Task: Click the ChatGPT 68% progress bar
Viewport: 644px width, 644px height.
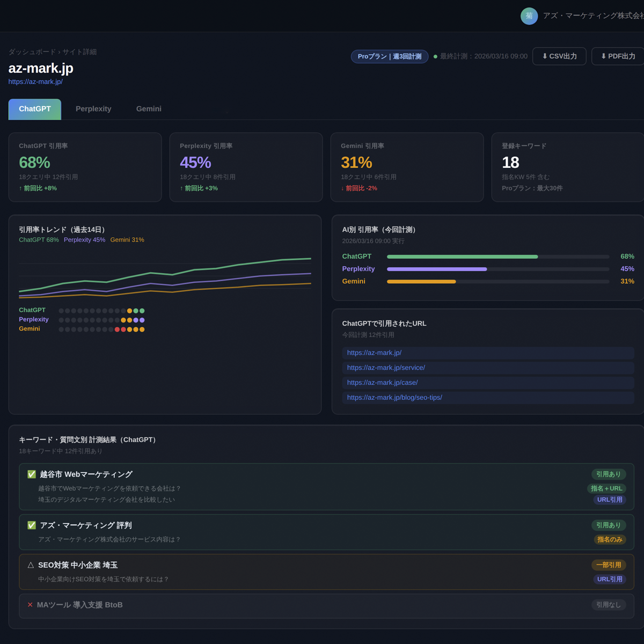Action: pyautogui.click(x=497, y=257)
